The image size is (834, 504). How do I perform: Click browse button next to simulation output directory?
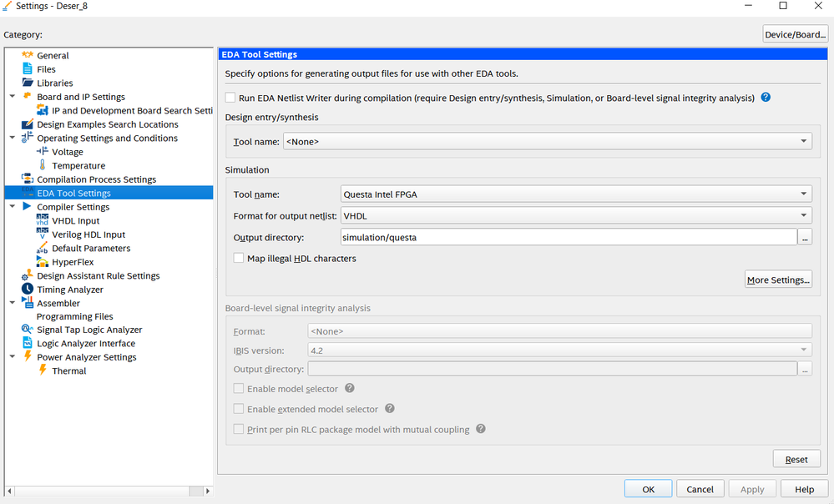(805, 238)
